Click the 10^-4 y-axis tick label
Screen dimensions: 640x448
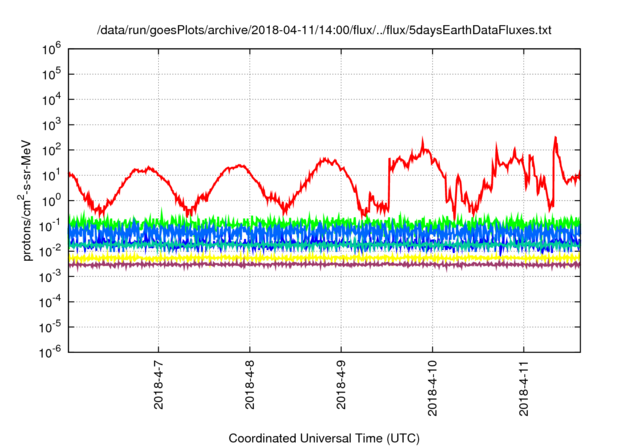click(x=50, y=302)
